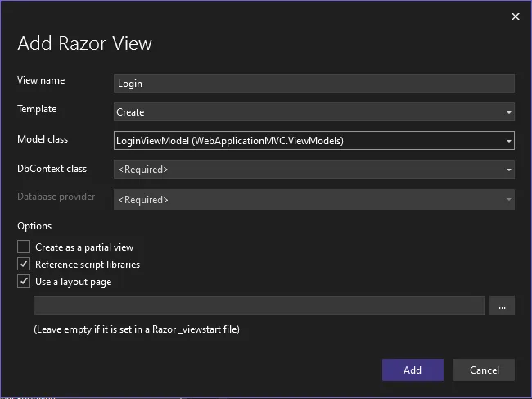Open the Model class dropdown arrow
The height and width of the screenshot is (399, 532).
tap(508, 141)
